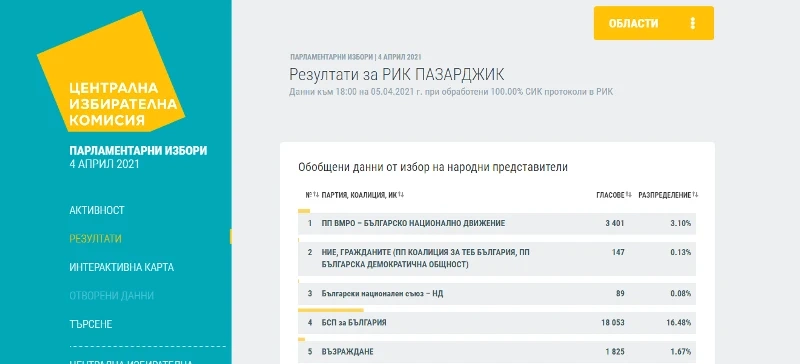The width and height of the screenshot is (800, 364).
Task: Click the 18 053 votes value
Action: [613, 323]
